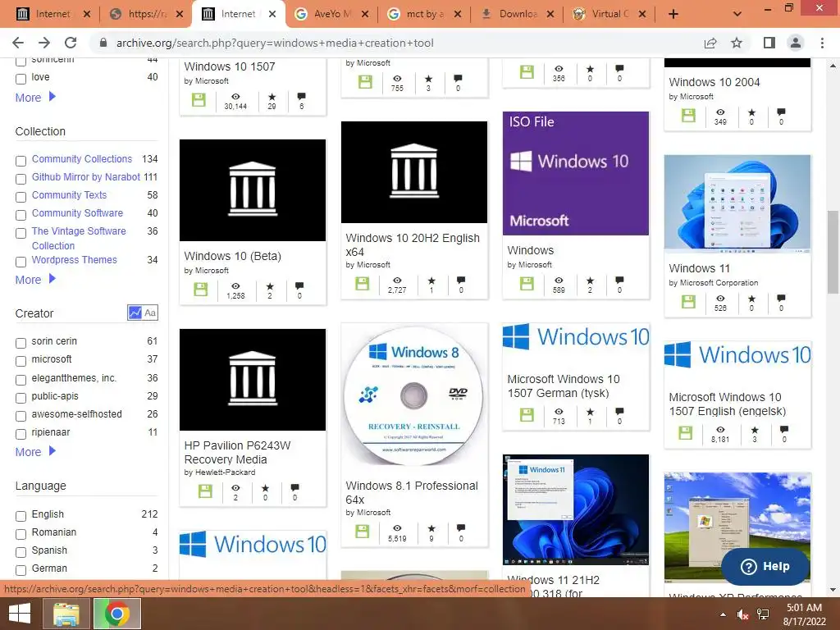Expand More under Collection filters
Viewport: 840px width, 630px height.
coord(35,280)
